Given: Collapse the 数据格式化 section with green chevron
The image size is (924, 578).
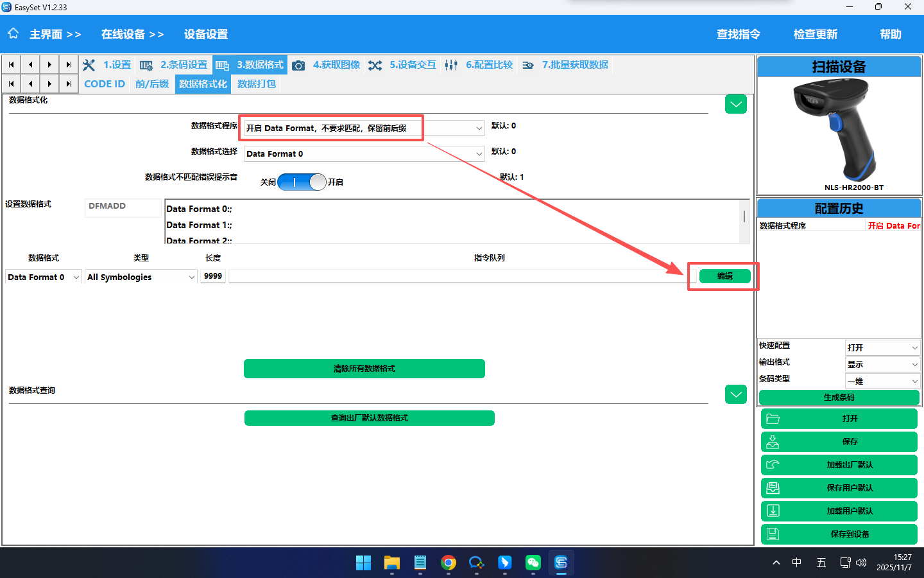Looking at the screenshot, I should tap(735, 104).
